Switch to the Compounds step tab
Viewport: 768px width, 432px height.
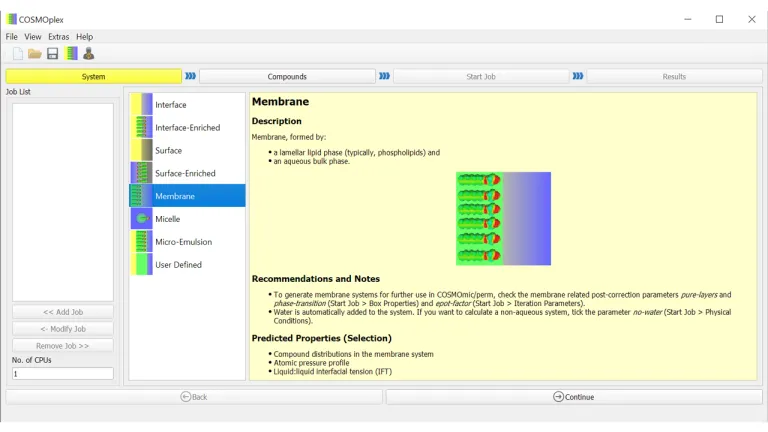click(x=287, y=76)
